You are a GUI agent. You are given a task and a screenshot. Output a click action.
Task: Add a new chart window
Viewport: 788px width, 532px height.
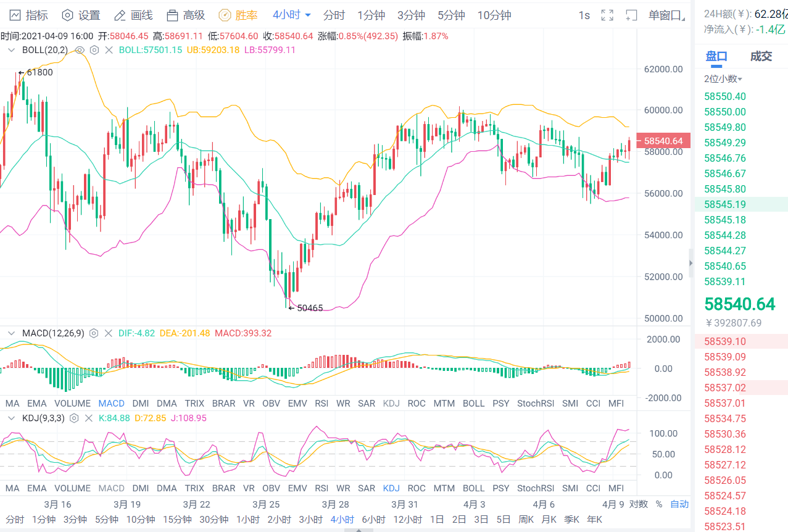(630, 15)
